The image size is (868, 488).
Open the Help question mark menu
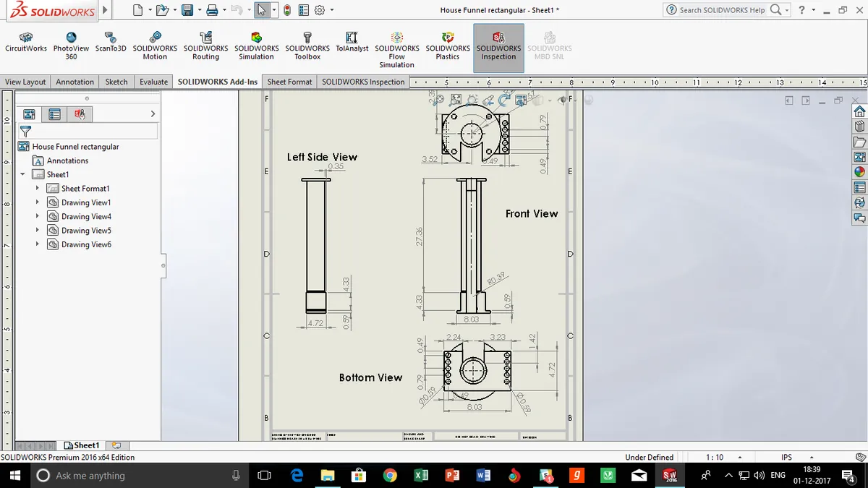(x=801, y=10)
